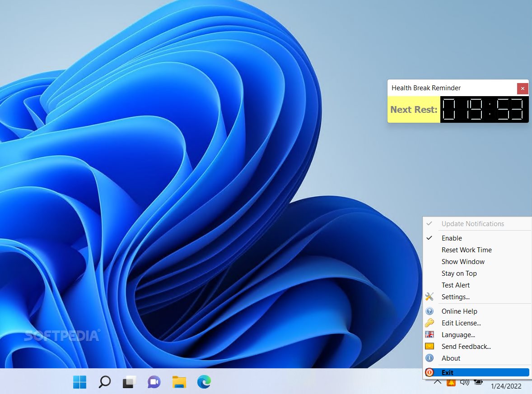Click the About info icon
This screenshot has width=532, height=394.
tap(429, 358)
